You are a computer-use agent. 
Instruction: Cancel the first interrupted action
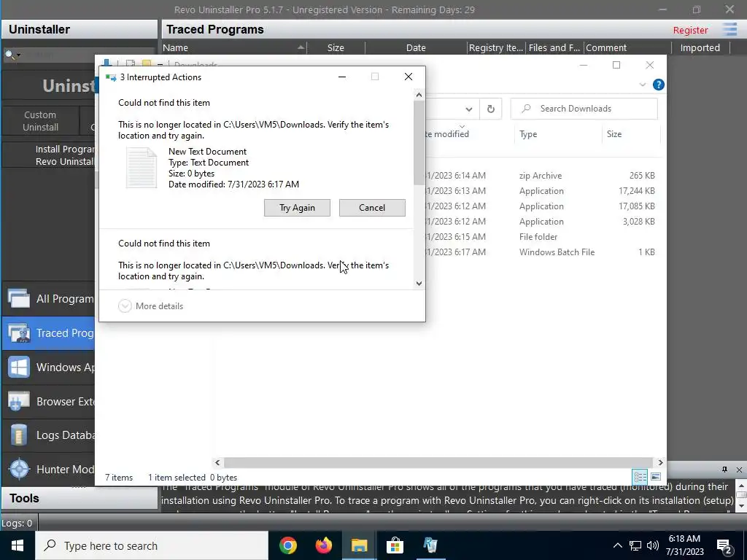pyautogui.click(x=372, y=208)
